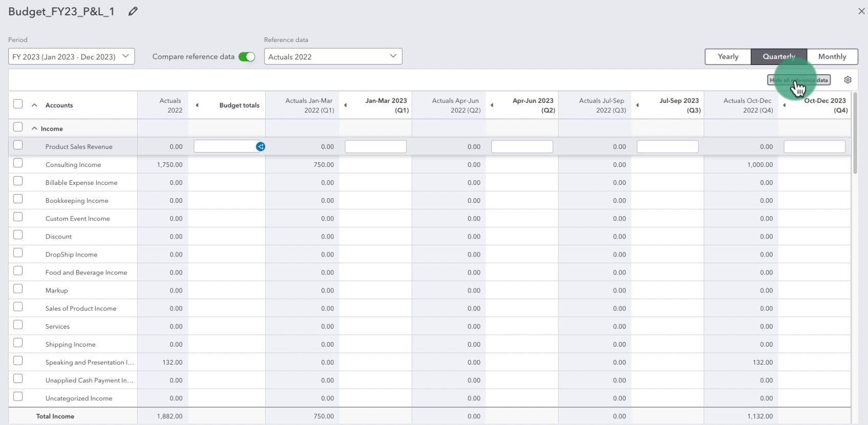Check the Consulting Income row checkbox
The width and height of the screenshot is (868, 425).
(18, 163)
